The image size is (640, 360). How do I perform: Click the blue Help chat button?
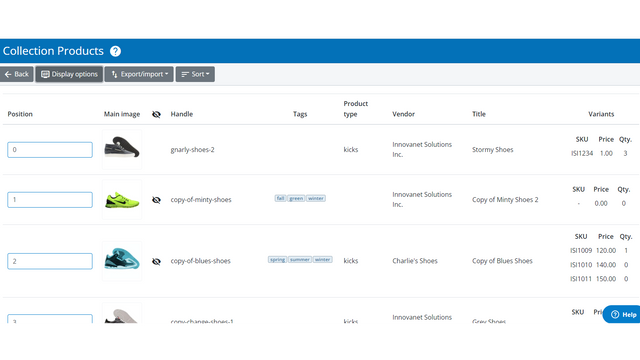(x=622, y=314)
